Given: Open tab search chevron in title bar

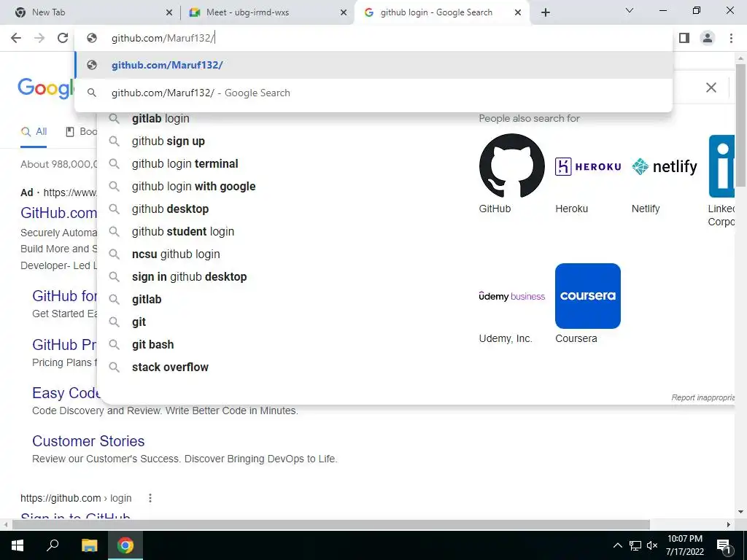Looking at the screenshot, I should coord(630,10).
